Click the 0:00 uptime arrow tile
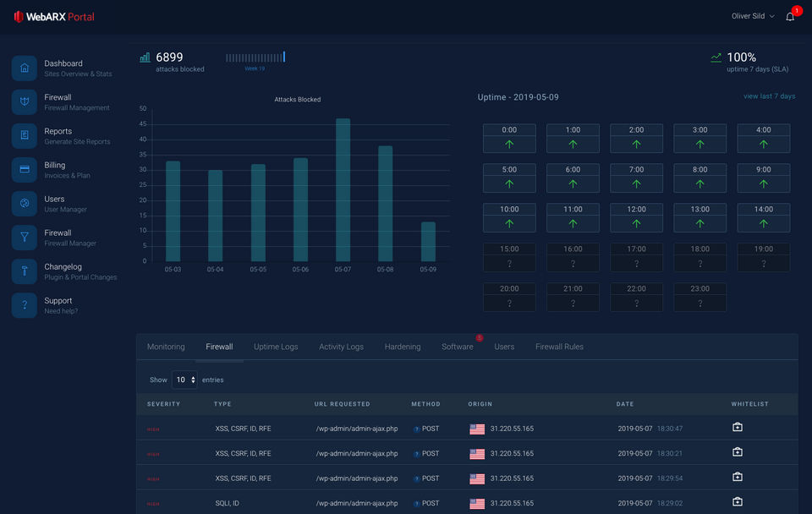 [509, 138]
